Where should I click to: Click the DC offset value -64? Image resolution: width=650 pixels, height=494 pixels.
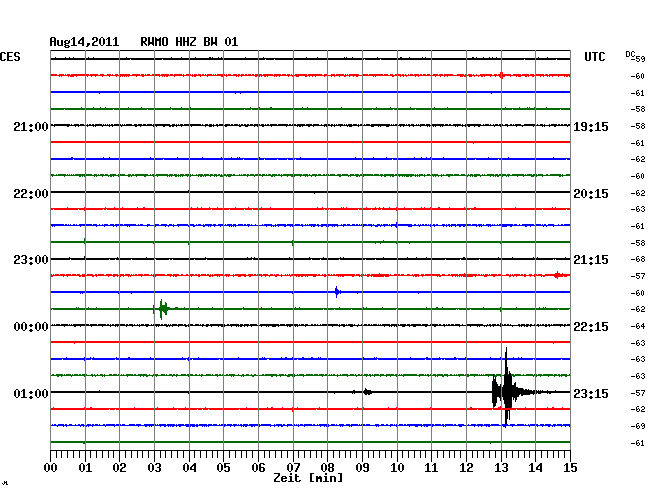tap(638, 327)
